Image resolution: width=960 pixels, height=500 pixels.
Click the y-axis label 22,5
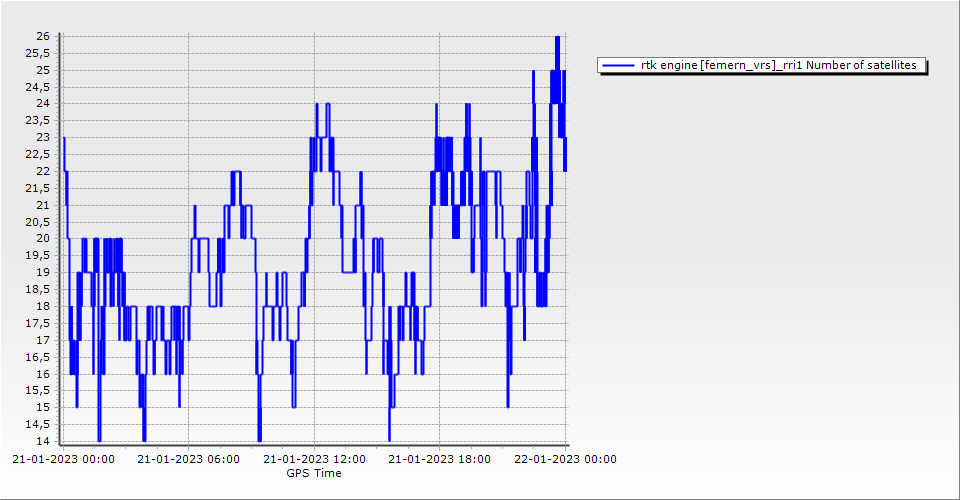tap(38, 154)
